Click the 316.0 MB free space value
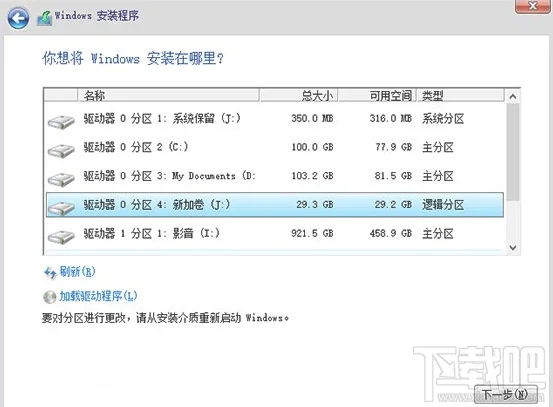553x407 pixels. pyautogui.click(x=391, y=119)
